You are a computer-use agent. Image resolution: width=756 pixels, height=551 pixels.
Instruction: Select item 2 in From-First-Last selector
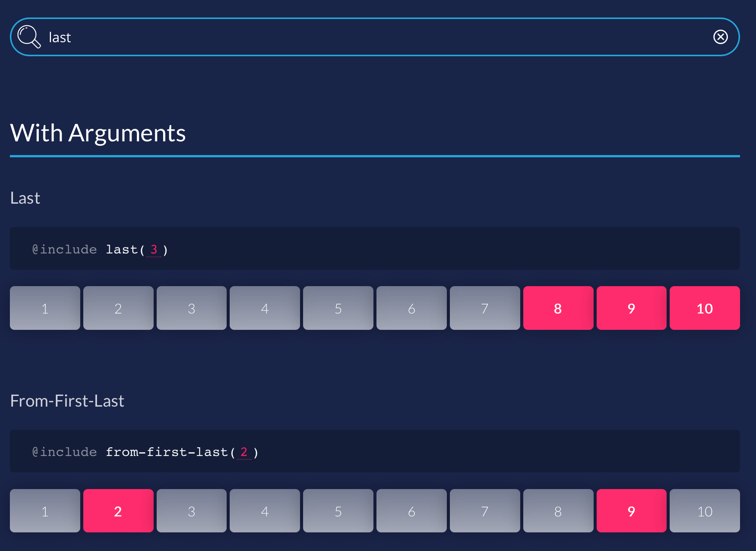pyautogui.click(x=119, y=510)
